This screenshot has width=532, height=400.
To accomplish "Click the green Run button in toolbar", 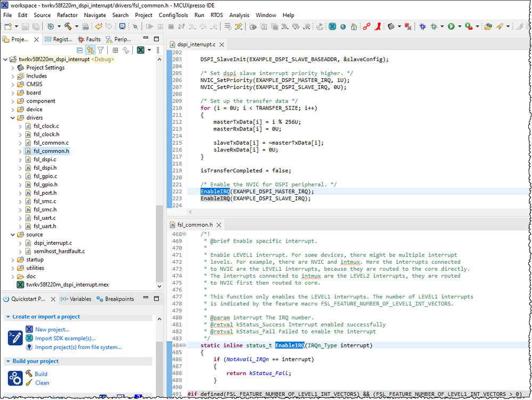I will coord(451,26).
